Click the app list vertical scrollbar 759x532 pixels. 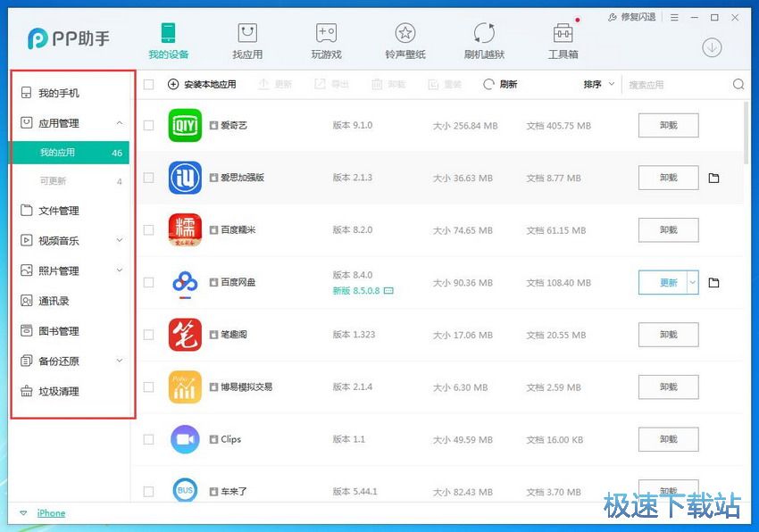[746, 133]
